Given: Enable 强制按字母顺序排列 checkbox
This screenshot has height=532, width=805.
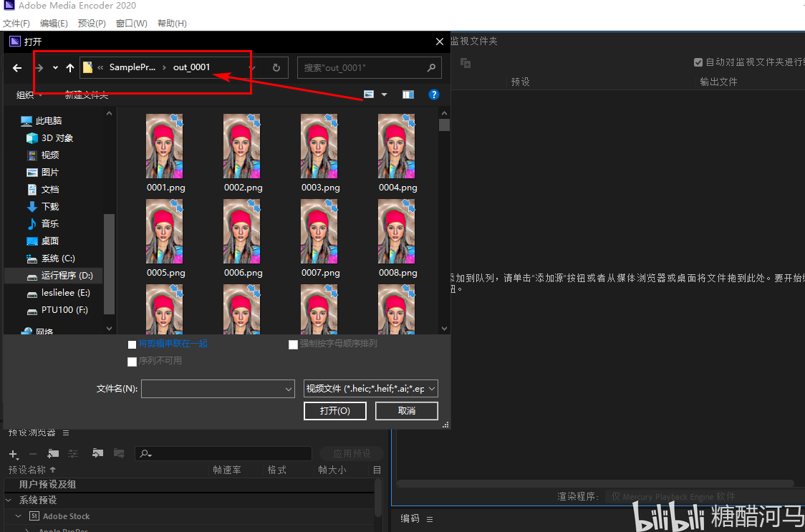Looking at the screenshot, I should coord(293,344).
